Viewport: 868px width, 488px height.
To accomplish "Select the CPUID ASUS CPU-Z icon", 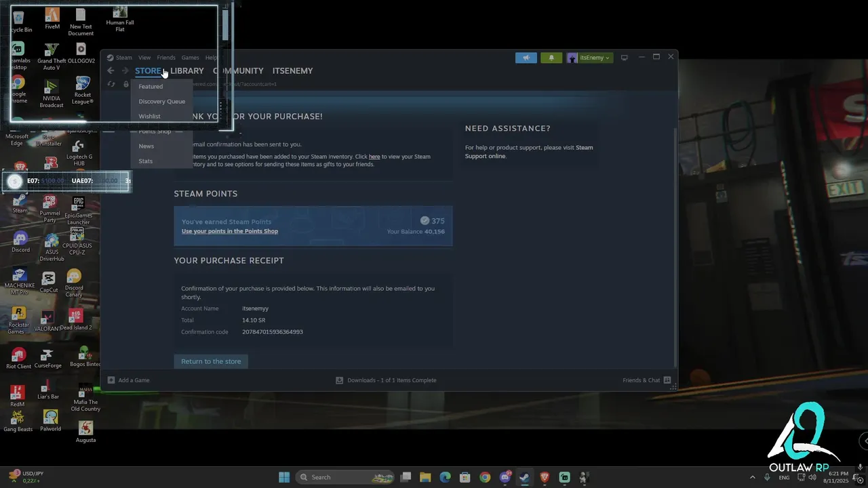I will click(77, 242).
